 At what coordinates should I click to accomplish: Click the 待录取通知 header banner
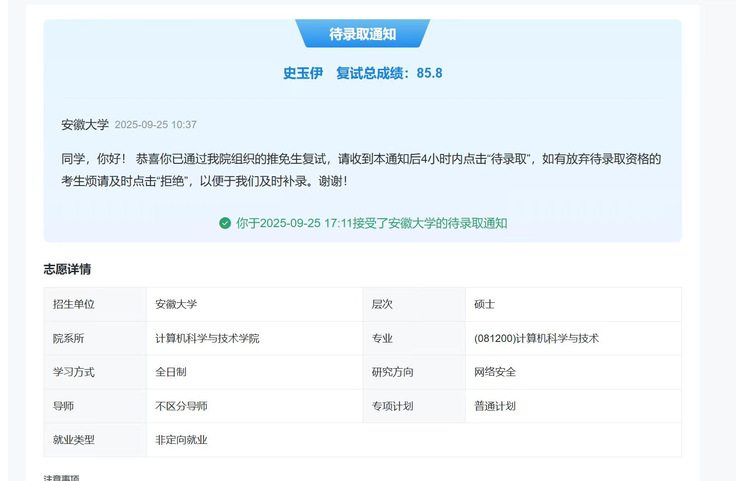tap(362, 34)
